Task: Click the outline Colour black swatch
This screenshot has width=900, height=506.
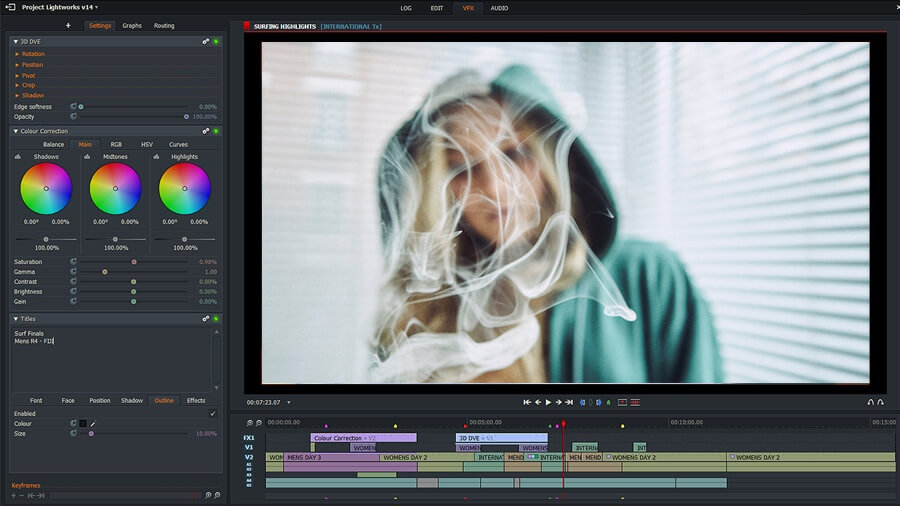Action: pyautogui.click(x=83, y=423)
